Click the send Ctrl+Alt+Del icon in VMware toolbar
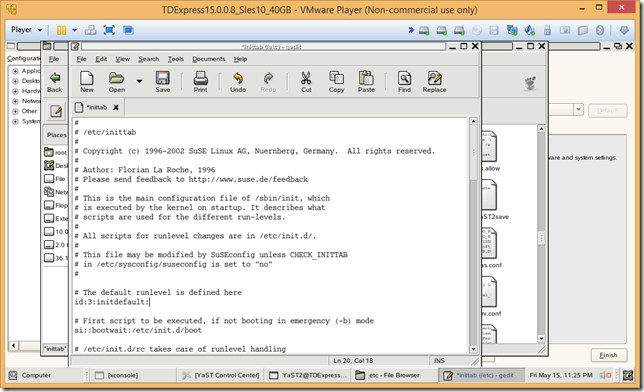Image resolution: width=644 pixels, height=392 pixels. pos(90,30)
